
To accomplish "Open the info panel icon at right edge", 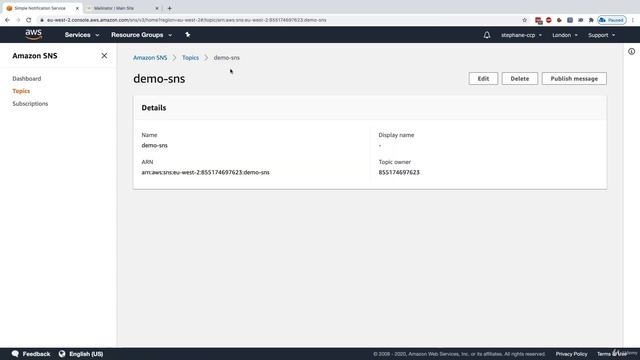I will point(631,51).
